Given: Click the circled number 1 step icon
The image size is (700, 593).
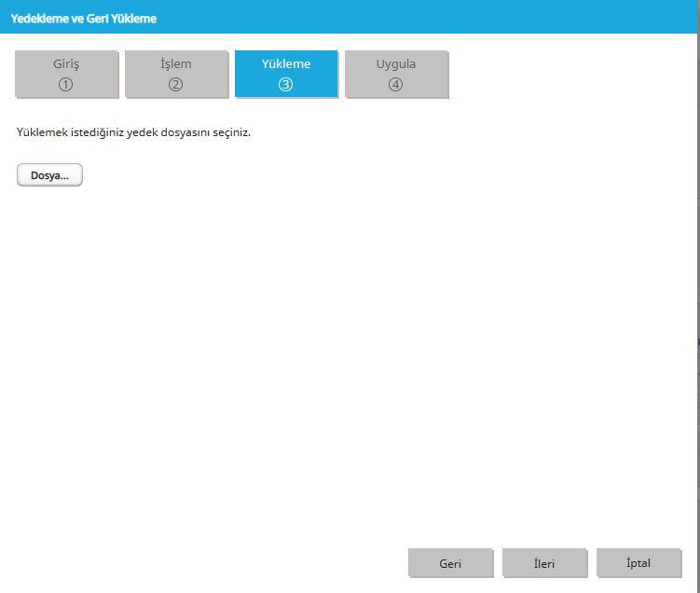Looking at the screenshot, I should [x=65, y=85].
